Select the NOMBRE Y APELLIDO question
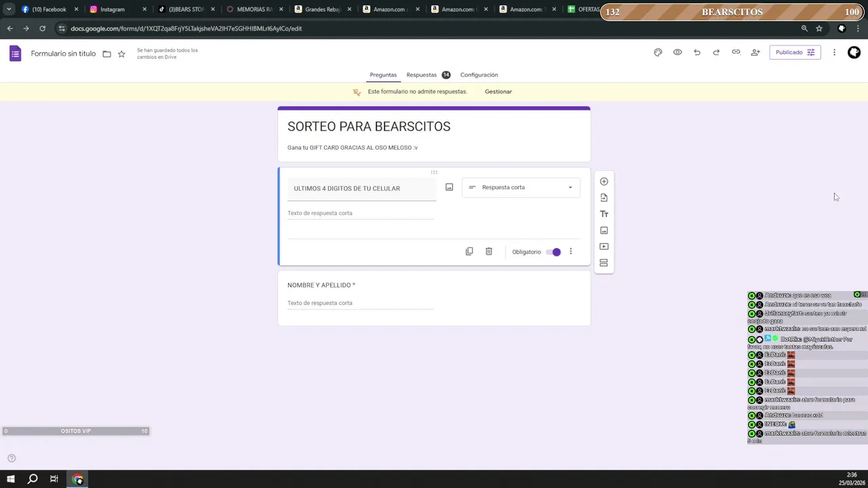 [x=434, y=298]
